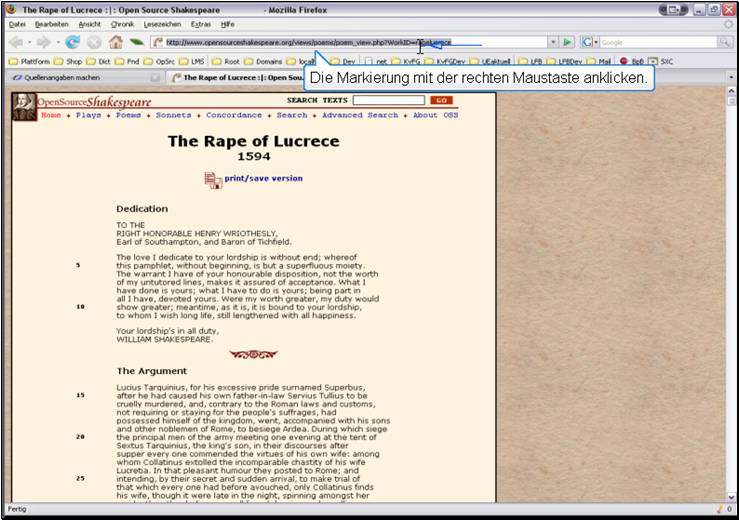Screen dimensions: 739x520
Task: Click the print/save version icon
Action: point(213,179)
